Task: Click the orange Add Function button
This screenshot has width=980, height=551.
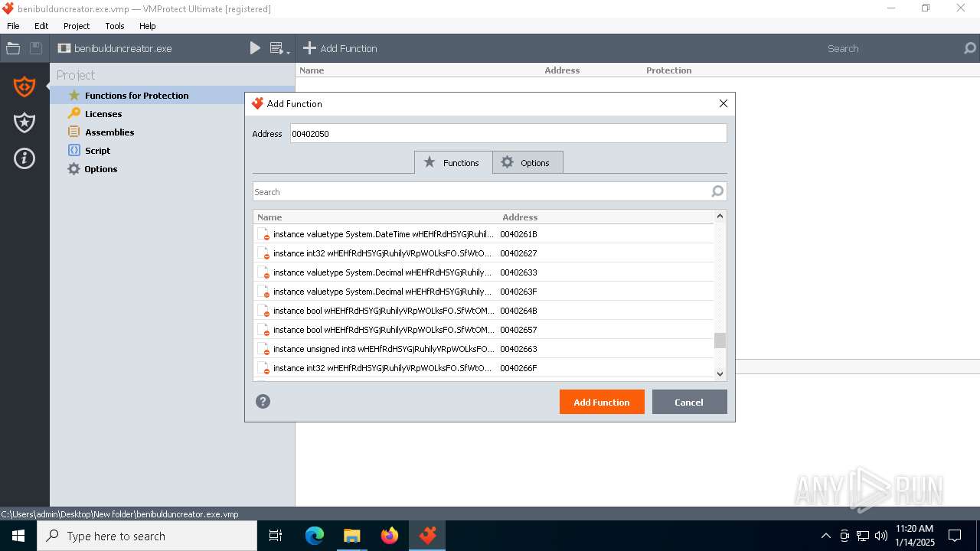Action: [x=602, y=402]
